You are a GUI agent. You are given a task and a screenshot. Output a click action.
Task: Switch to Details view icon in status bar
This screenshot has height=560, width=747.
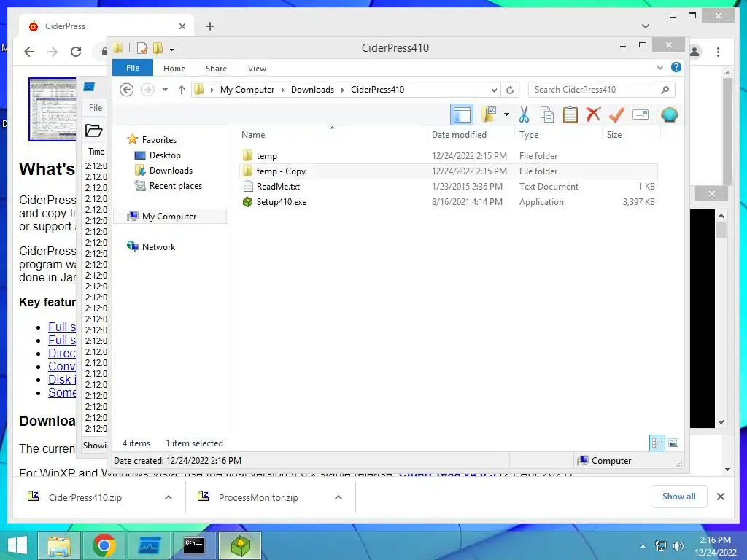pyautogui.click(x=657, y=443)
